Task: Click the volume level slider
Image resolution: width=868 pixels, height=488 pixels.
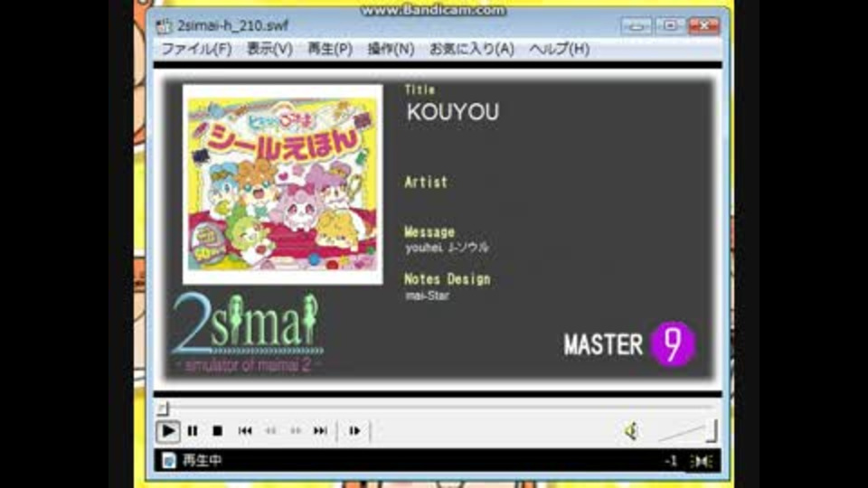Action: click(688, 431)
